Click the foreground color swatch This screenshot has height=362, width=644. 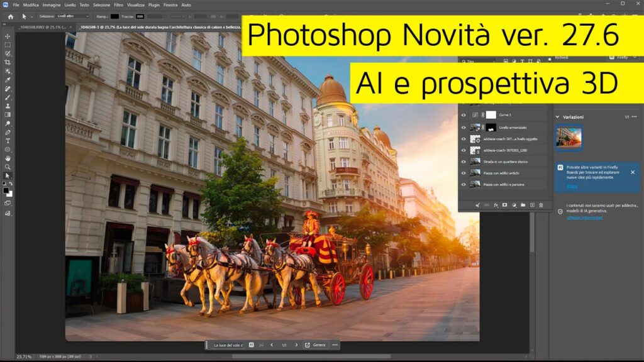[x=6, y=190]
